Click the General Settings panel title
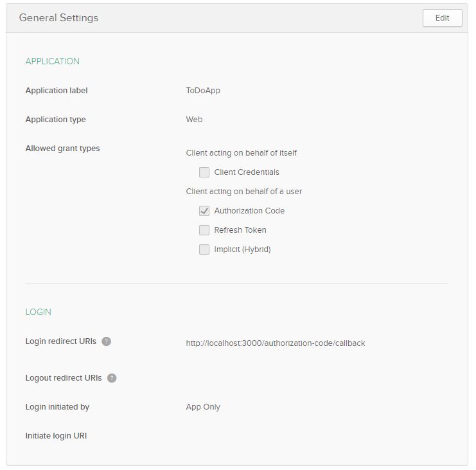Screen dimensions: 476x470 tap(58, 18)
